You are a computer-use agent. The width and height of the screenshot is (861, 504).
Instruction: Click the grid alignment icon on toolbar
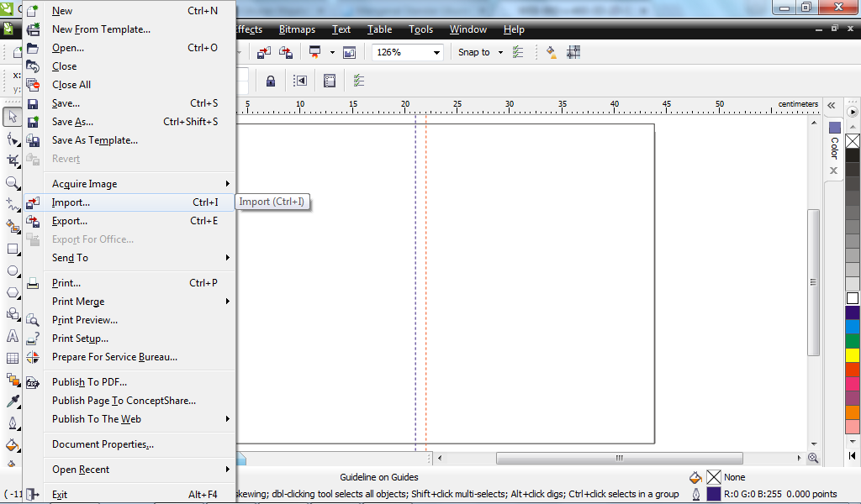point(573,52)
